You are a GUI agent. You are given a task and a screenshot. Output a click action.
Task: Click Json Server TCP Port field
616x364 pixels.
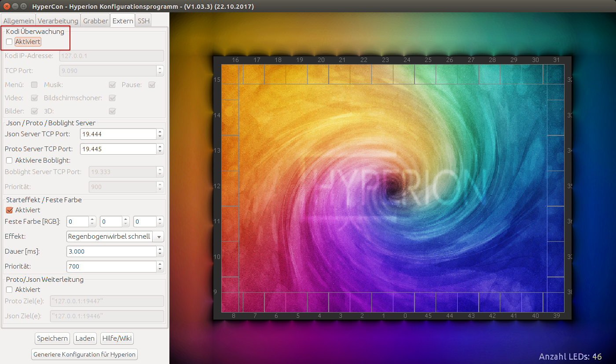click(118, 134)
